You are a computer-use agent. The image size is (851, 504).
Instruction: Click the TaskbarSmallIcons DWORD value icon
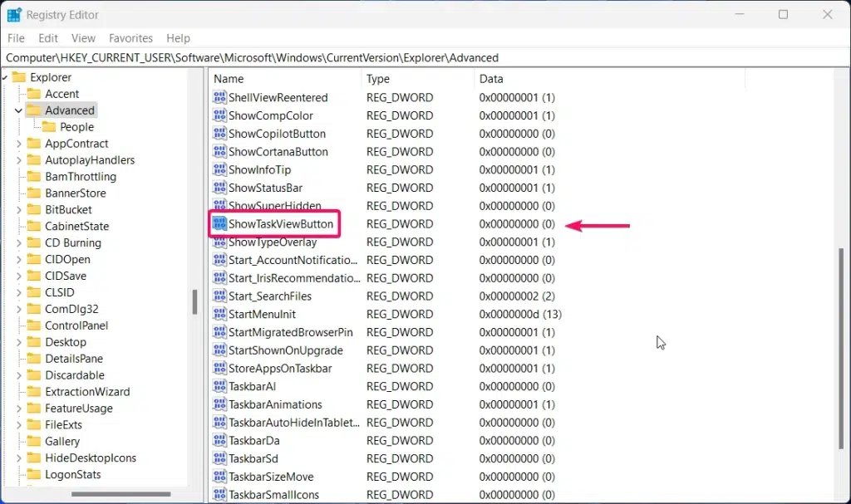coord(219,495)
